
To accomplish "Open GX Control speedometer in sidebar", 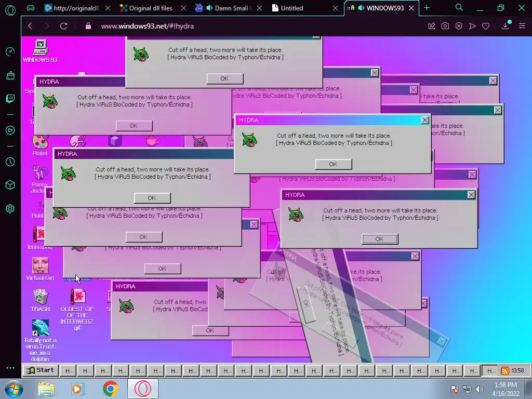I will click(10, 51).
